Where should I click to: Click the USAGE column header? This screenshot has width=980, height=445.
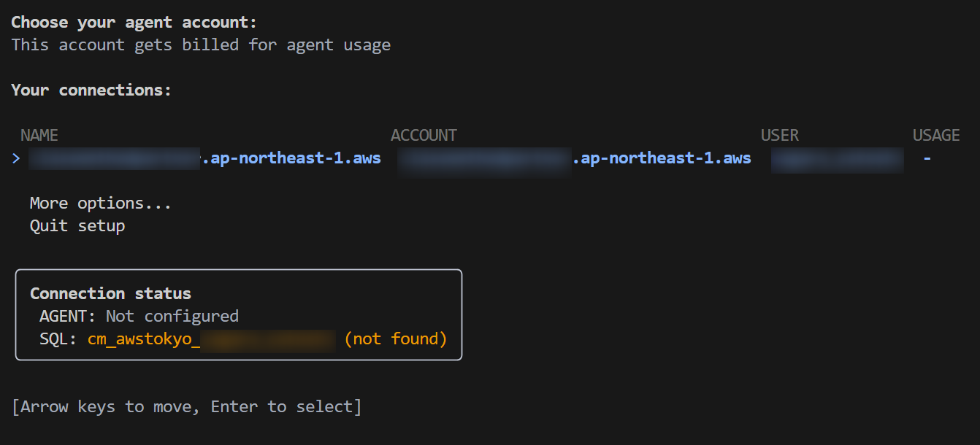[x=936, y=135]
